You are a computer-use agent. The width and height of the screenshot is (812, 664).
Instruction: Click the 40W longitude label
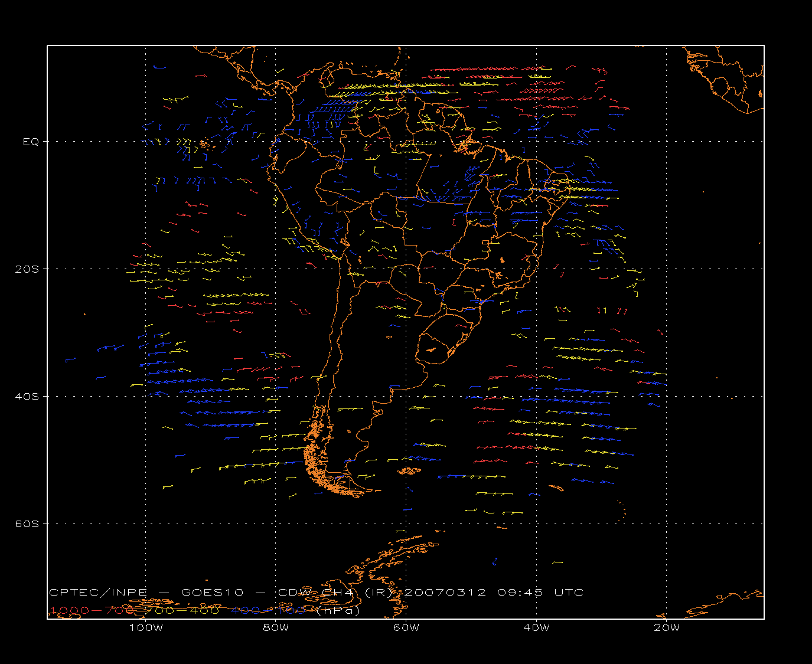tap(536, 627)
